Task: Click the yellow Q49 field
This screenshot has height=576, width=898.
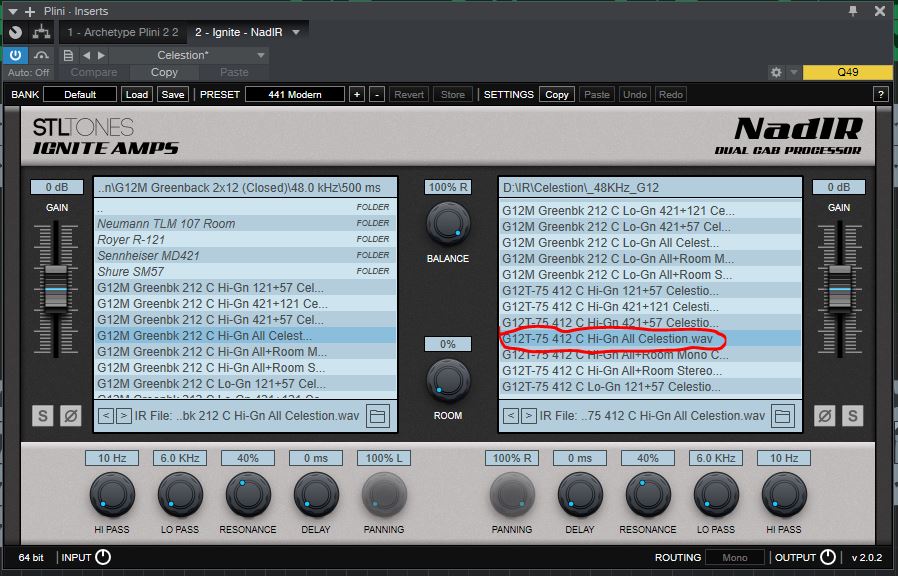Action: click(x=848, y=72)
